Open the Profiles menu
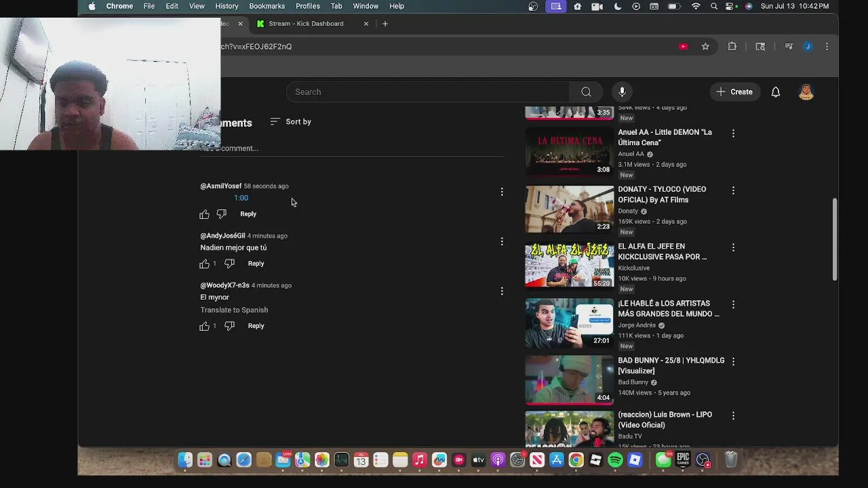Viewport: 868px width, 488px height. point(307,6)
